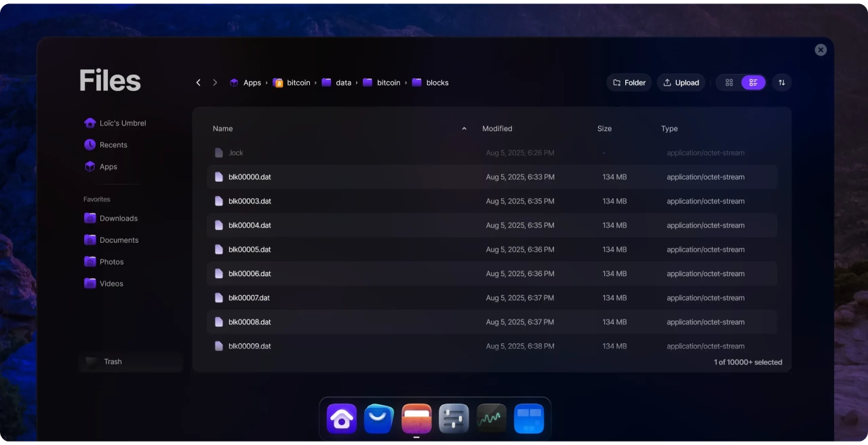The width and height of the screenshot is (868, 445).
Task: Go back with the left arrow
Action: (x=198, y=83)
